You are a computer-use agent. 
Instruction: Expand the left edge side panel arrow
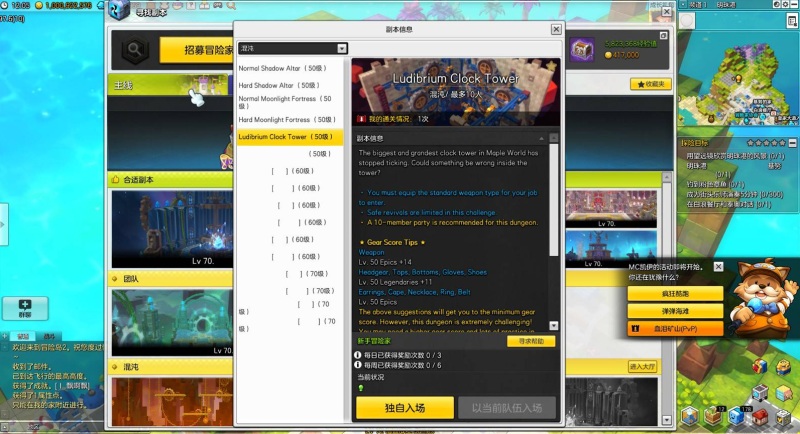(x=4, y=224)
